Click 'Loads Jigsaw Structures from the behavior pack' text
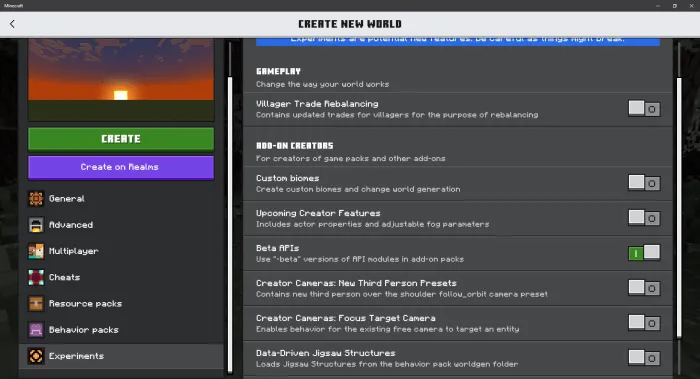Screen dimensions: 700x379 tap(387, 364)
